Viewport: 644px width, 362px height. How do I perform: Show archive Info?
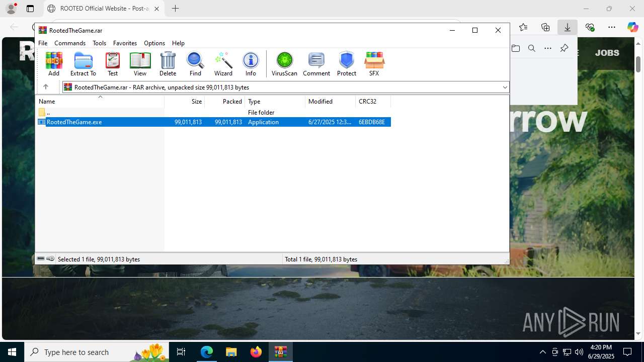click(x=251, y=64)
